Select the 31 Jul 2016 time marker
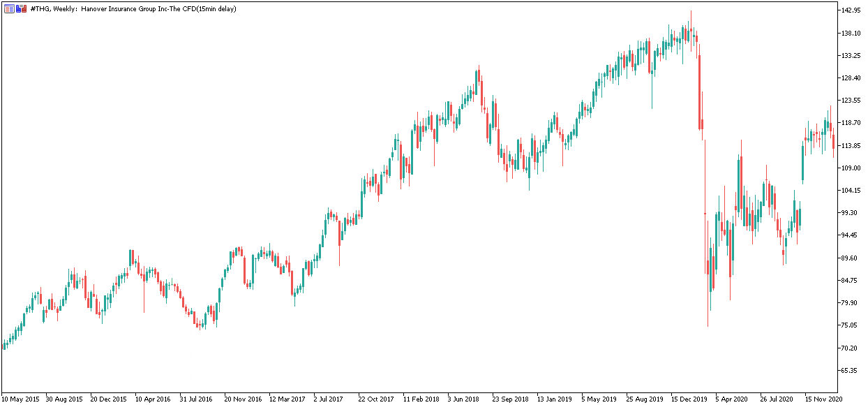This screenshot has width=868, height=405. [196, 399]
